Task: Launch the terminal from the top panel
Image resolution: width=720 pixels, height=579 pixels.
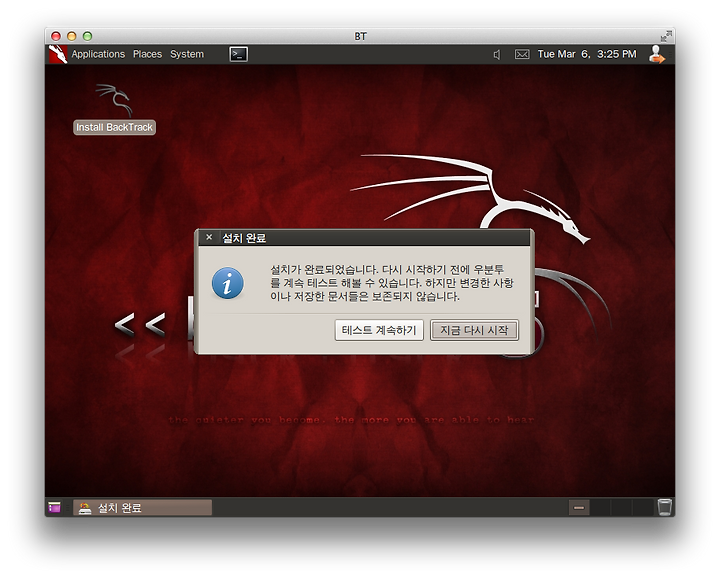Action: [239, 54]
